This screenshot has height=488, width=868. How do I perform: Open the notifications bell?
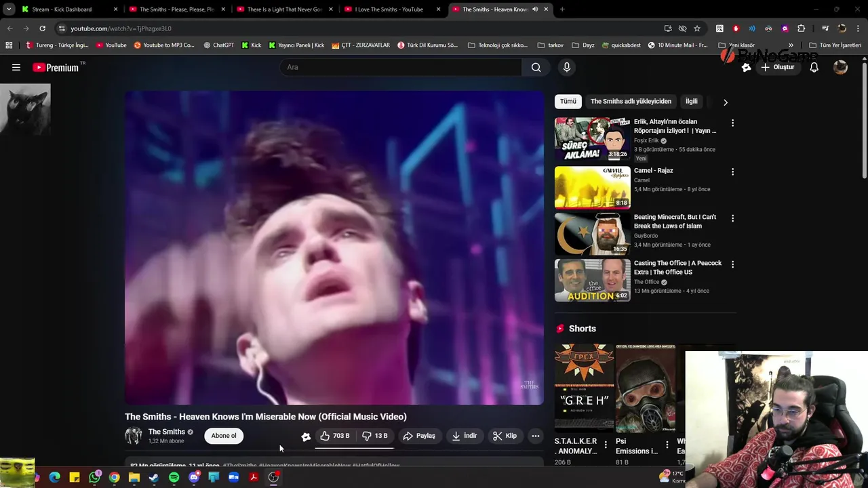click(x=814, y=67)
